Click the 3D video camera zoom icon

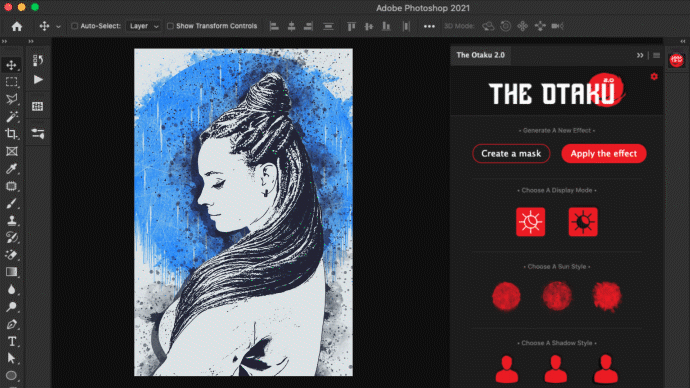click(558, 26)
